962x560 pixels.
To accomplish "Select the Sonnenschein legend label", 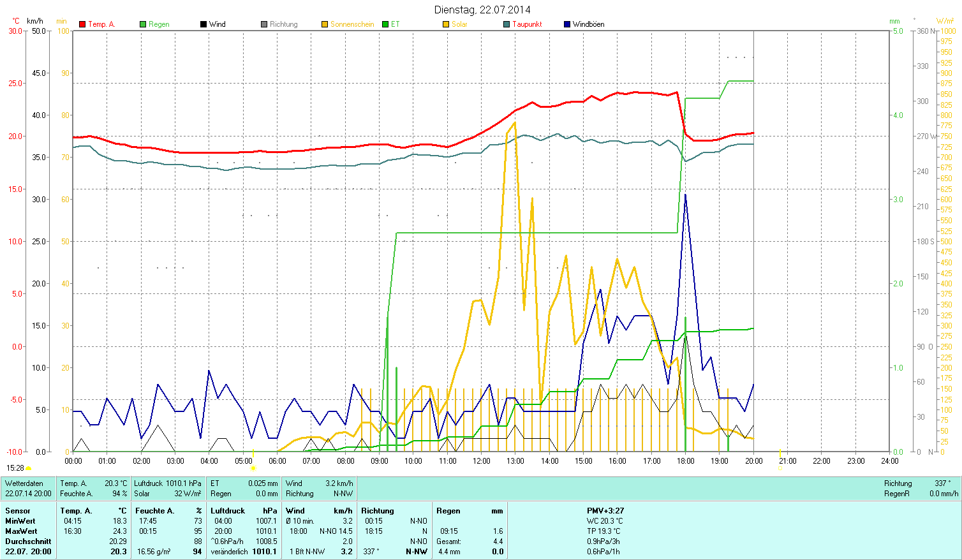I will pos(352,24).
